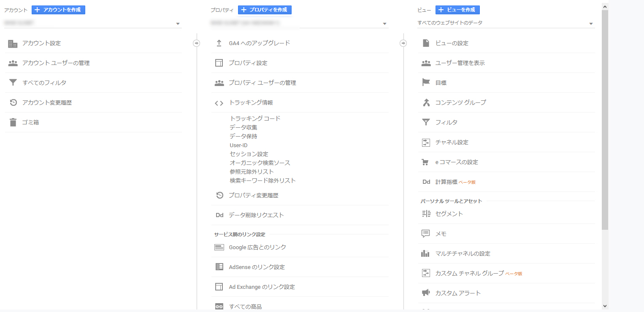Image resolution: width=644 pixels, height=312 pixels.
Task: Click the コンテンツ グループ merge icon
Action: 426,102
